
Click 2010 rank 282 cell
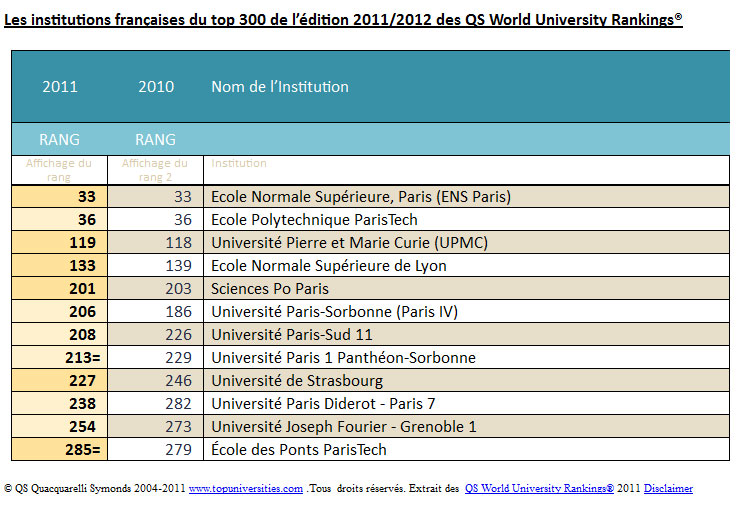tap(155, 403)
